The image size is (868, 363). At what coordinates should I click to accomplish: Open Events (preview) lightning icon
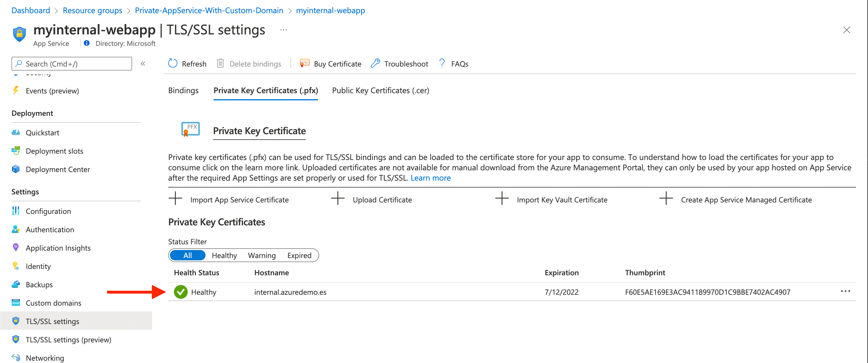(x=15, y=91)
